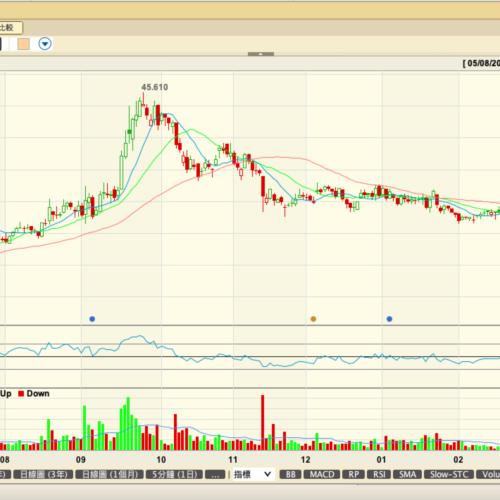500x500 pixels.
Task: Click the red Down legend marker
Action: tap(21, 394)
